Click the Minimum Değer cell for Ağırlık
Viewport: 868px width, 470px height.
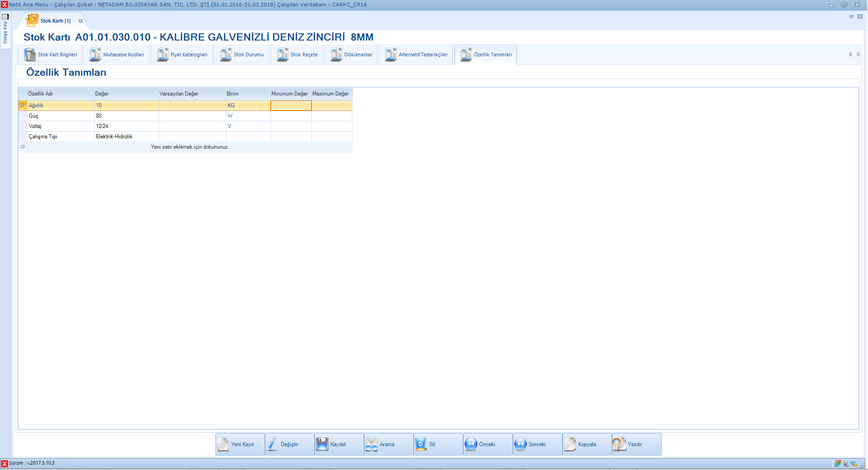(291, 105)
